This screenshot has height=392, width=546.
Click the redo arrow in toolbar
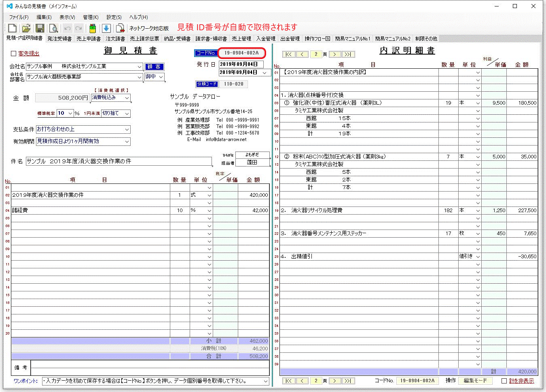pyautogui.click(x=79, y=28)
